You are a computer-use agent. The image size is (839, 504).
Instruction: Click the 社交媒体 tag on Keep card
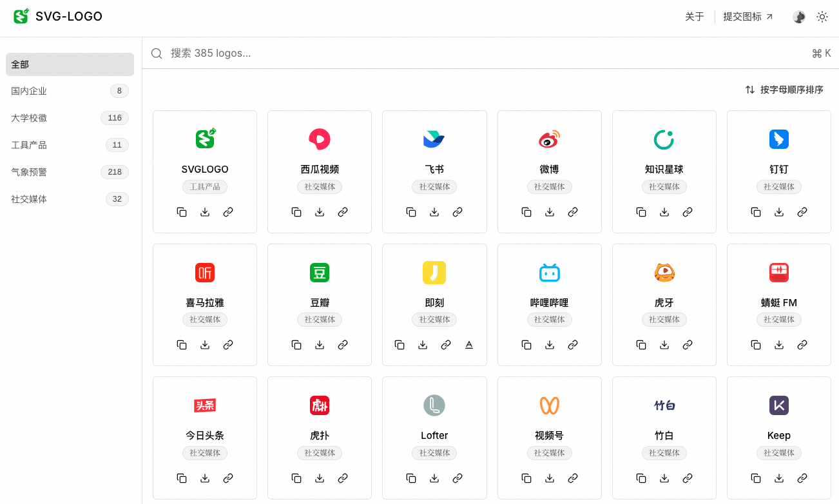pos(779,453)
